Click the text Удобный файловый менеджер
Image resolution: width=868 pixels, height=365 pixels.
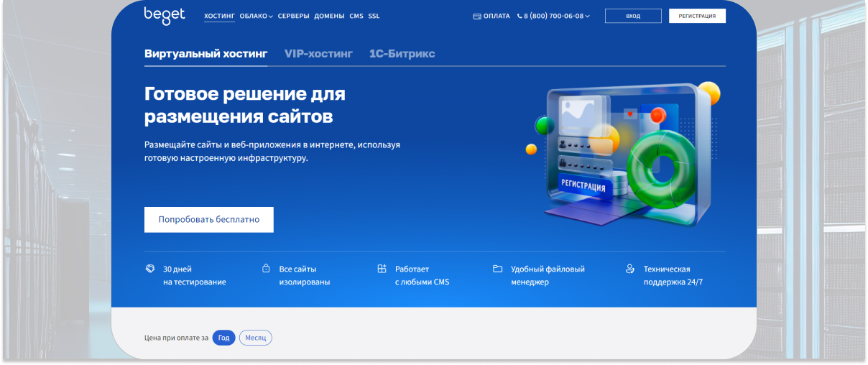coord(548,275)
